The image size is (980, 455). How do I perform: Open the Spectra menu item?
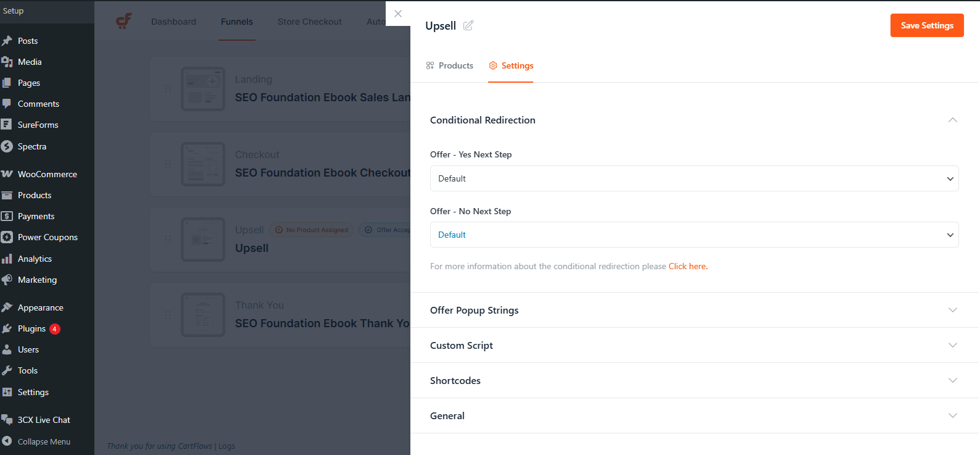click(x=31, y=146)
